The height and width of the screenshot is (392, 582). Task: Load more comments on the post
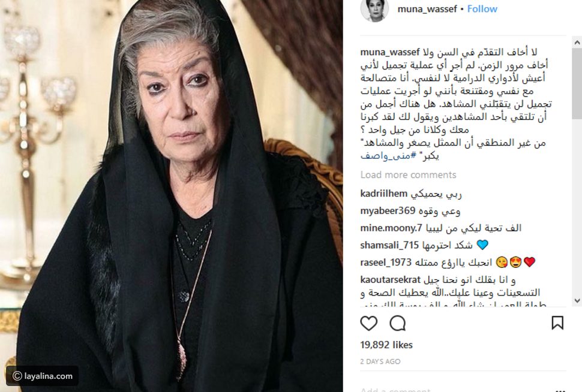[408, 174]
